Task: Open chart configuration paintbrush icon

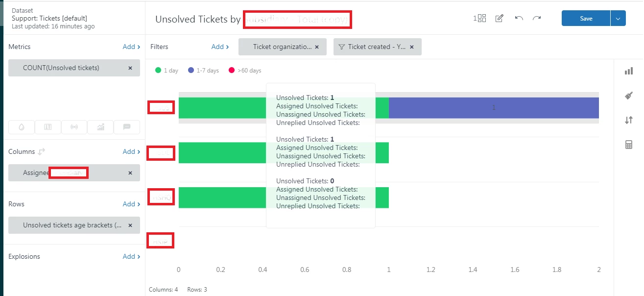Action: point(629,96)
